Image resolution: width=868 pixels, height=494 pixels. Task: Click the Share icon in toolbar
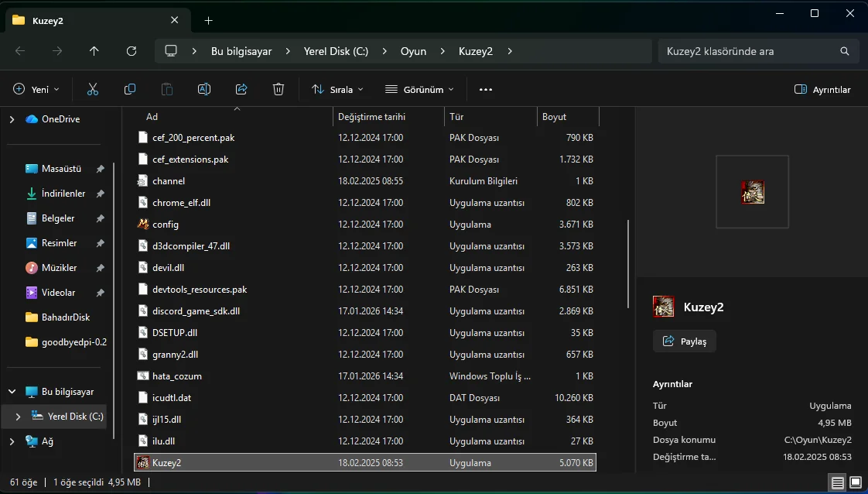click(241, 90)
